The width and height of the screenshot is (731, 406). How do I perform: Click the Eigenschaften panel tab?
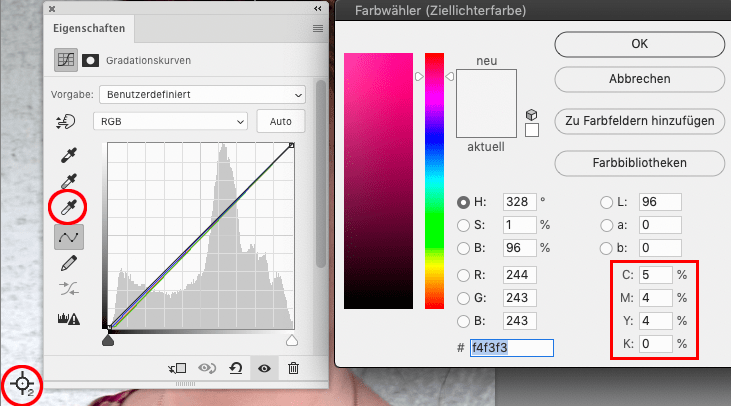click(82, 29)
